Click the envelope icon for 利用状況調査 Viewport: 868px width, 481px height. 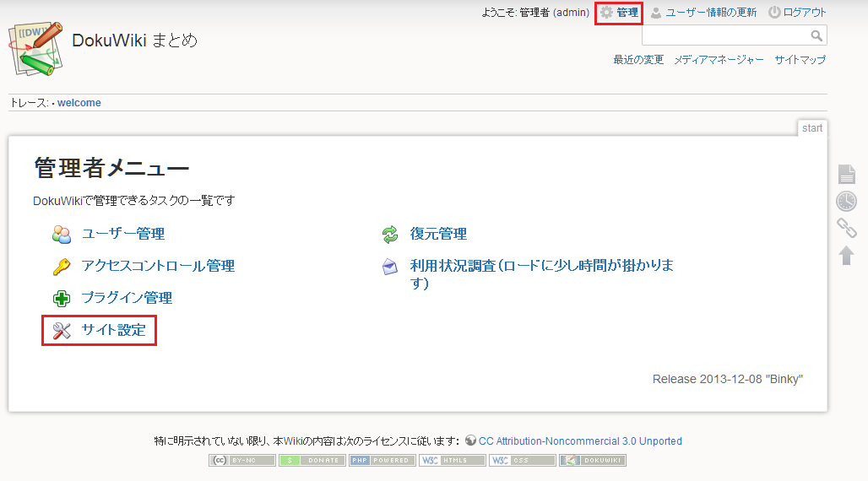(x=390, y=267)
